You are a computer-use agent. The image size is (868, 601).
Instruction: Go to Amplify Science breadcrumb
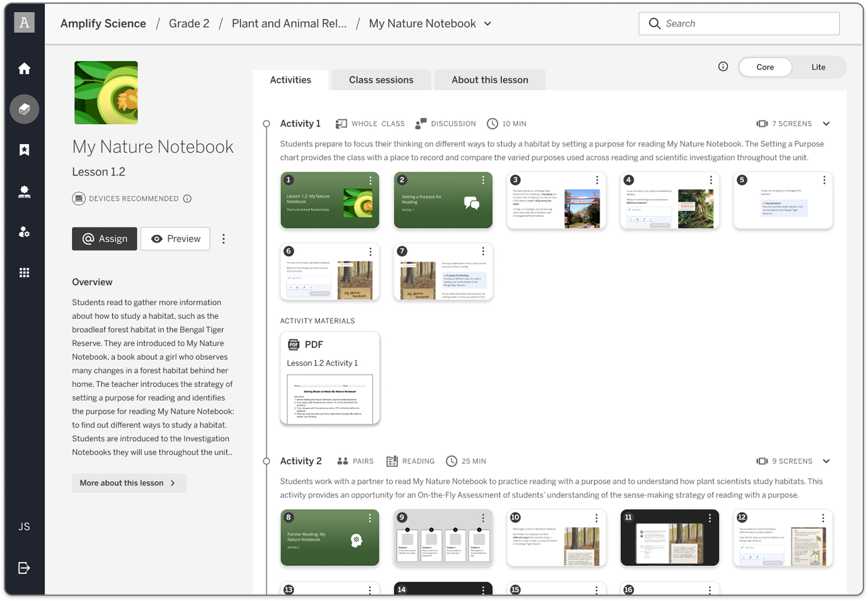point(103,23)
